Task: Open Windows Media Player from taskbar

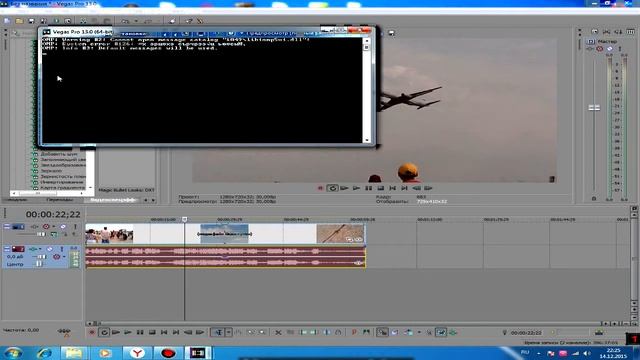Action: coord(105,353)
